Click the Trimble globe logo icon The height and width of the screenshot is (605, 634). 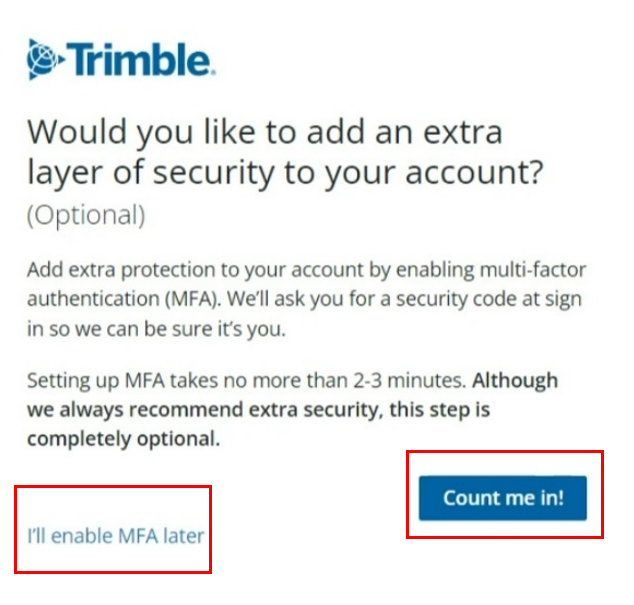[45, 58]
